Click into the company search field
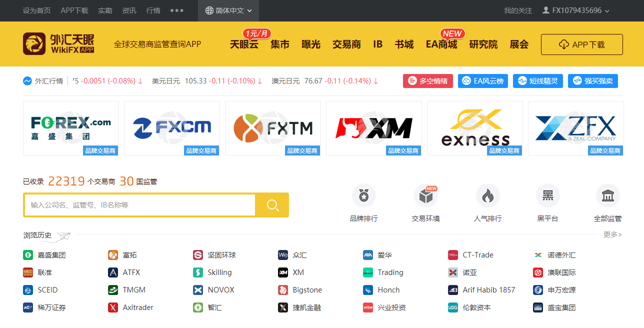 [139, 205]
